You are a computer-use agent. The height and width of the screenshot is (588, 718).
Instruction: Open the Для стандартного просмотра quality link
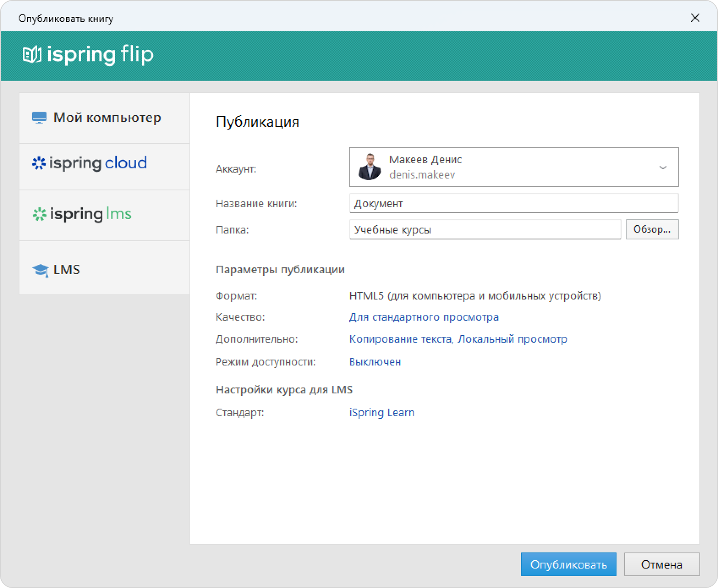tap(424, 317)
